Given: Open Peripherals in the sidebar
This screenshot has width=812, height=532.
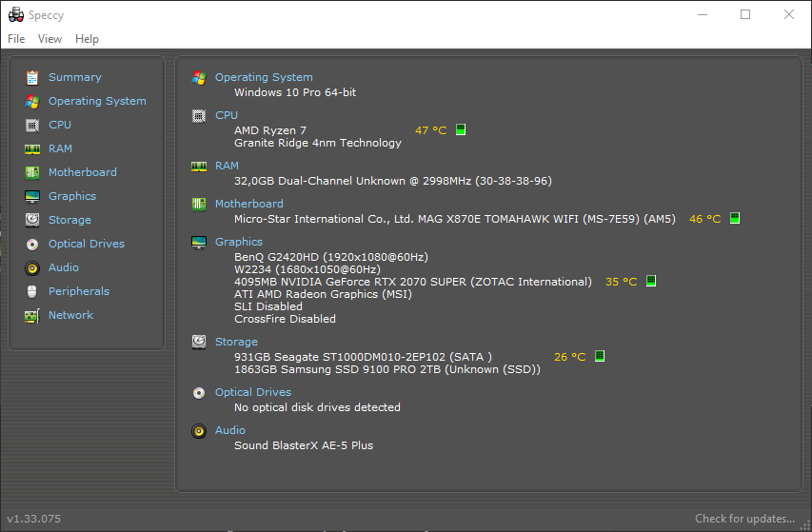Looking at the screenshot, I should click(x=79, y=291).
